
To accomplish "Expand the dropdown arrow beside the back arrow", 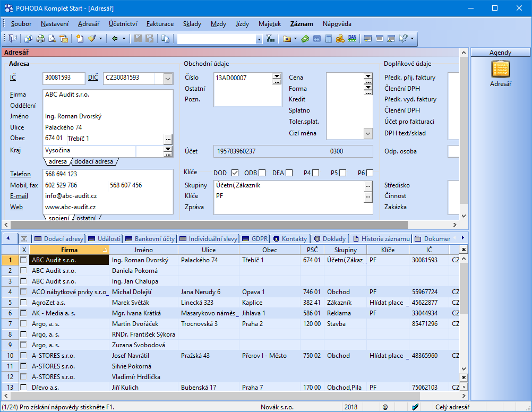I will click(124, 39).
